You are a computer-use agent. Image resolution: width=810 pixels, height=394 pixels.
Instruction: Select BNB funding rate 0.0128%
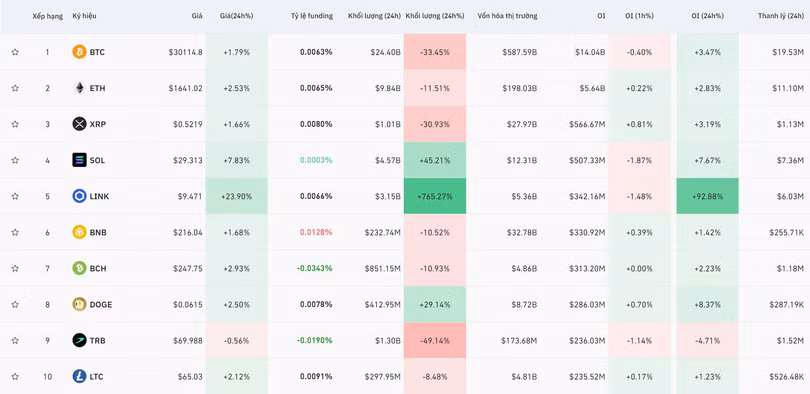316,232
